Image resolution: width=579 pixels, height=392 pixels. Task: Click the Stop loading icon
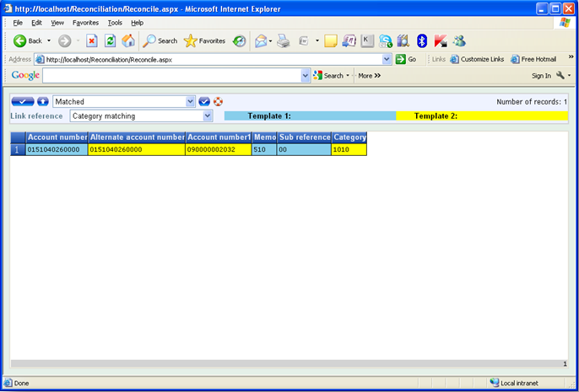point(92,40)
